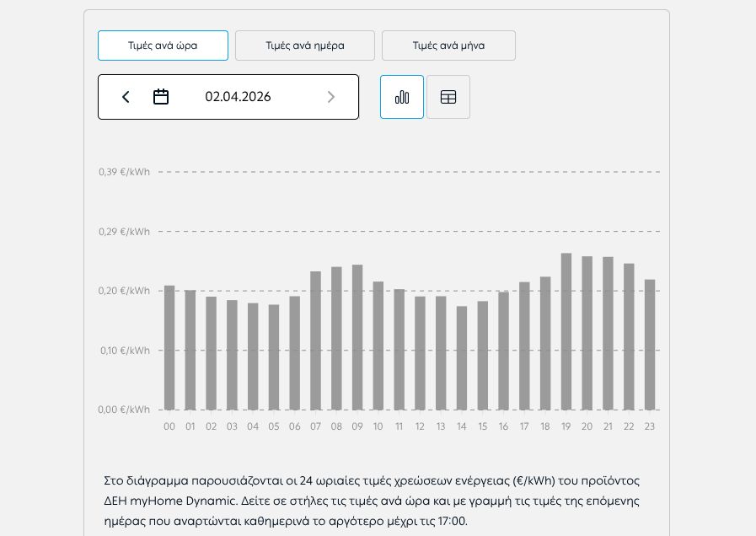This screenshot has width=756, height=536.
Task: Click the bar for hour 07
Action: (316, 340)
